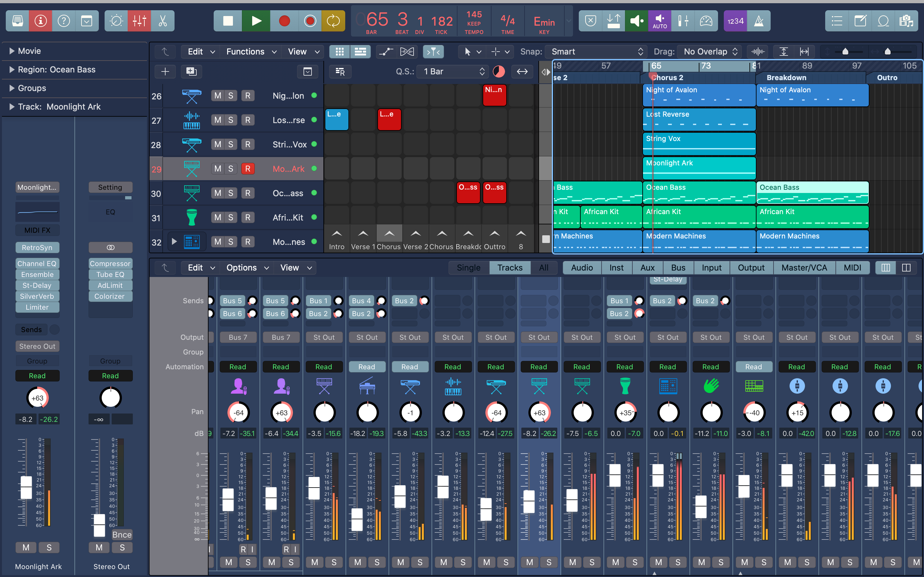Solo the Stri...Vox track 28

(231, 144)
